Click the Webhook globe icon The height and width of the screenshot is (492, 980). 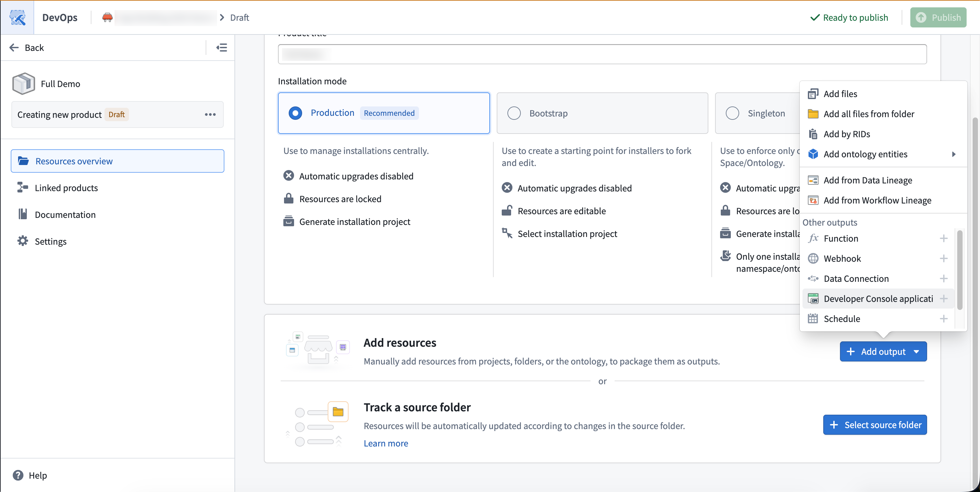click(813, 258)
